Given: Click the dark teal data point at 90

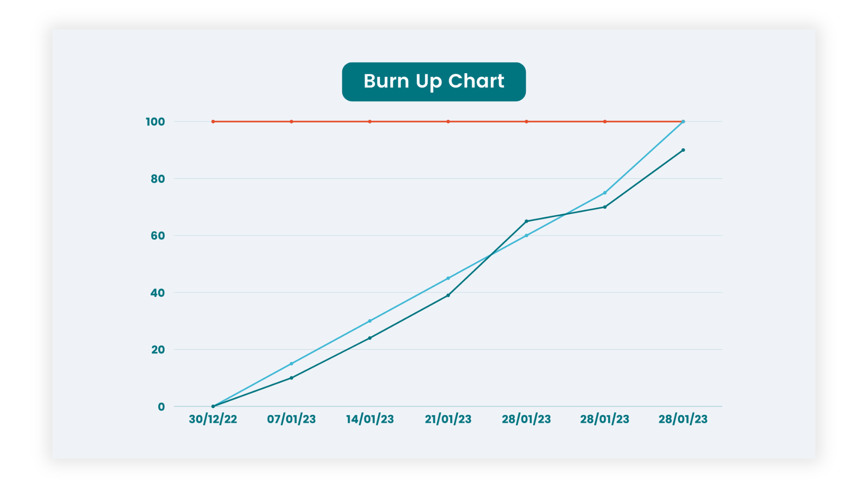Looking at the screenshot, I should point(683,150).
